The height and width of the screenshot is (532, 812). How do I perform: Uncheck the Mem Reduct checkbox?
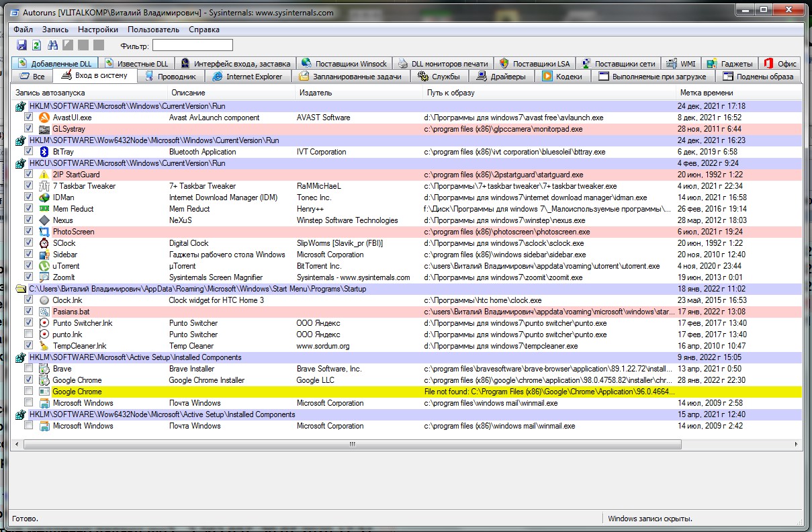pyautogui.click(x=29, y=209)
